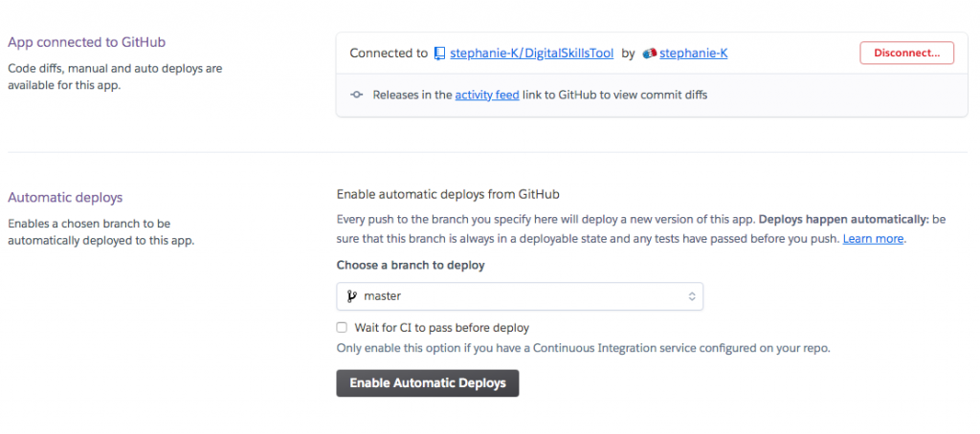The height and width of the screenshot is (434, 980).
Task: Click Enable Automatic Deploys
Action: pos(428,383)
